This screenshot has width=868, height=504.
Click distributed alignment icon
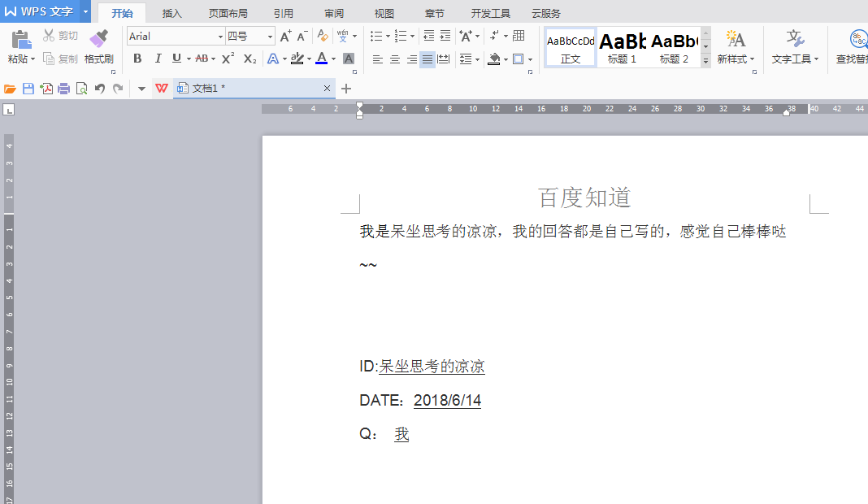444,59
